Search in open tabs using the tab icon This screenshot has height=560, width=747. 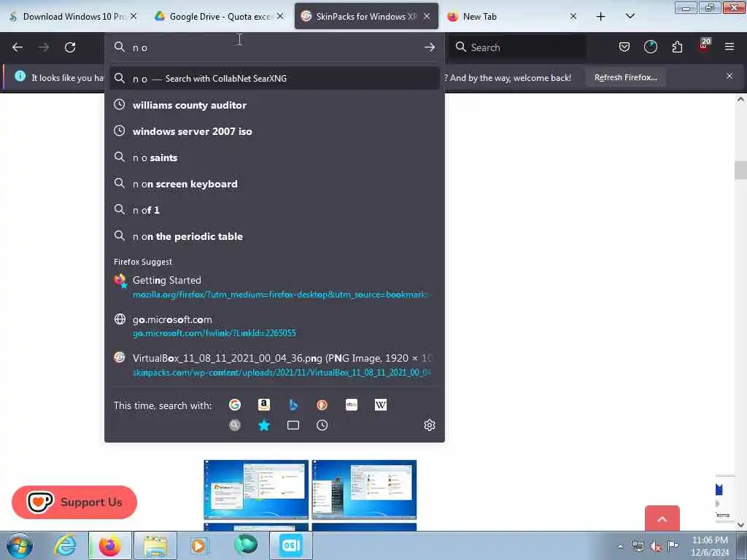click(293, 425)
